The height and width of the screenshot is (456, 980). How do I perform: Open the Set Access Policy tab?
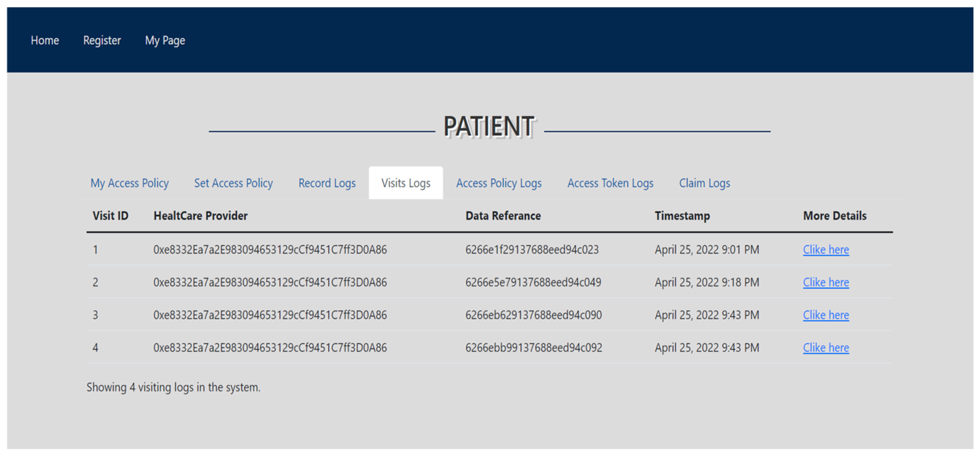coord(233,183)
